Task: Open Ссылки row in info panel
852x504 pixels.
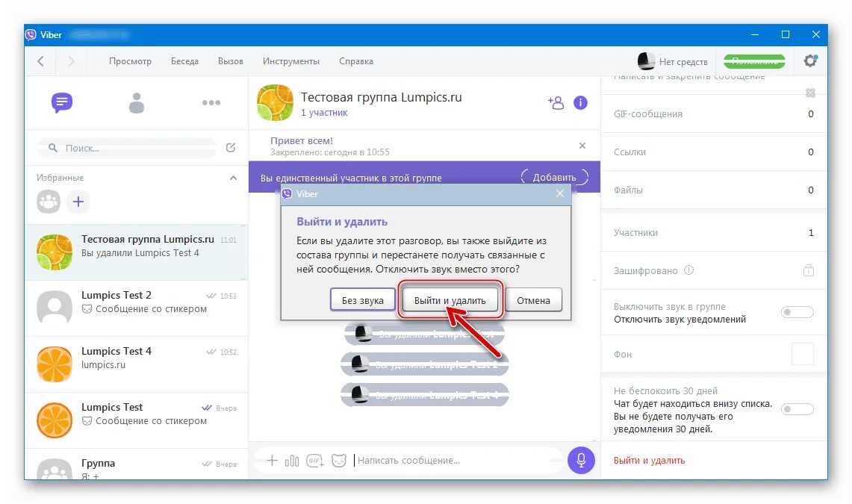Action: pos(714,152)
